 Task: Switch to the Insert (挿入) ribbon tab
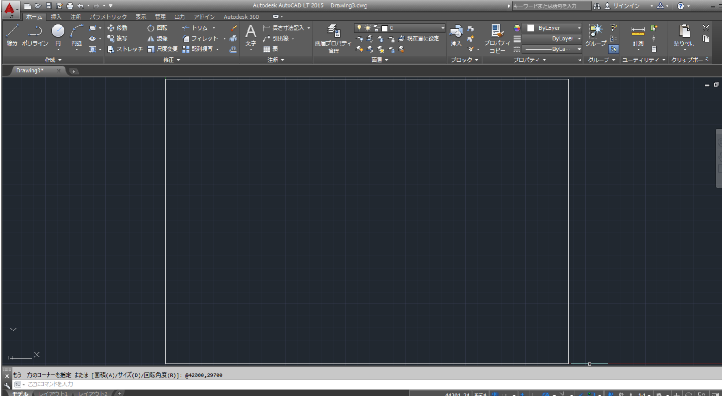tap(56, 17)
